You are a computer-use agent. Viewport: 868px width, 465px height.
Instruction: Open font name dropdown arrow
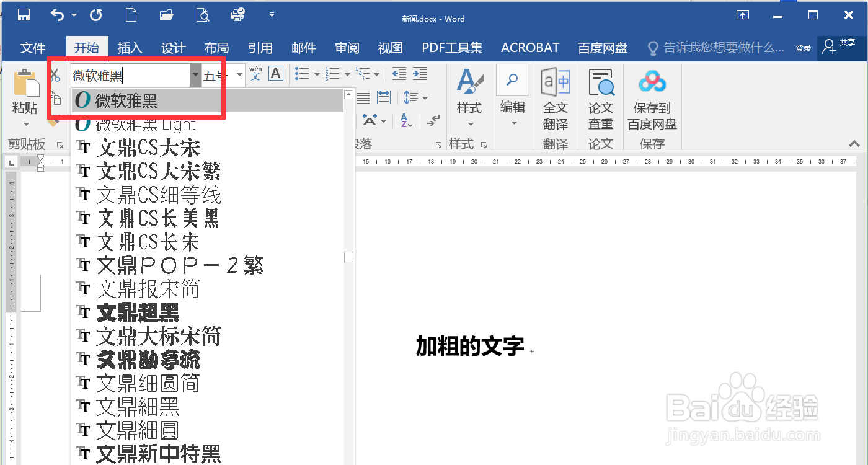coord(196,75)
